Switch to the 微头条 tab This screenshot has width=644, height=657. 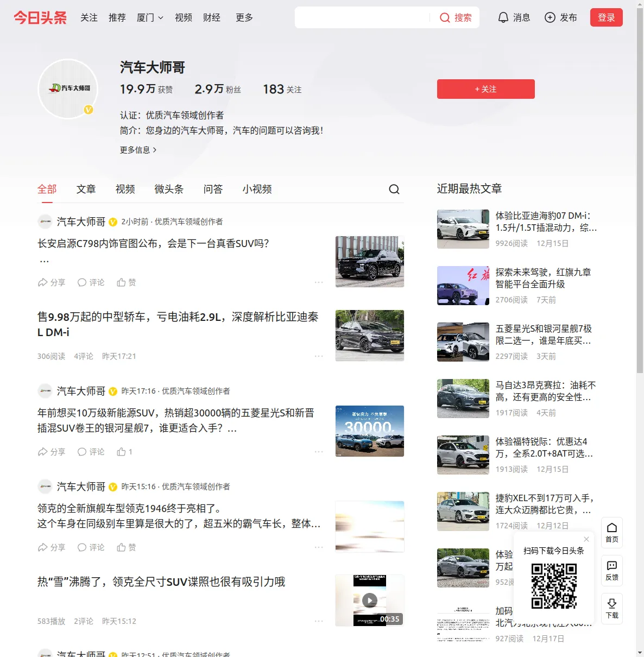(x=169, y=189)
